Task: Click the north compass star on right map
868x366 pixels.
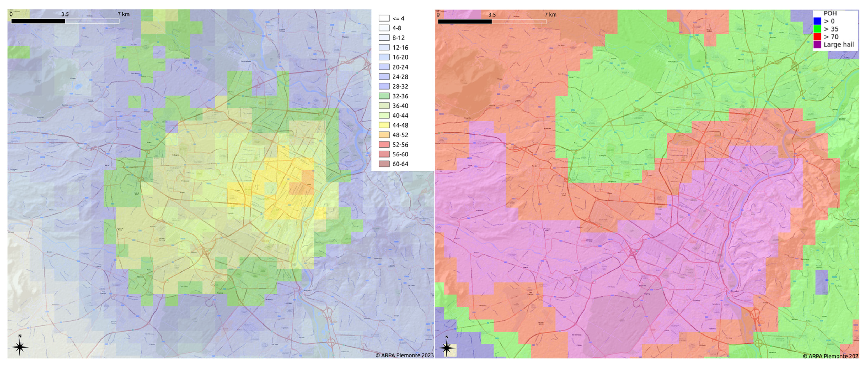Action: click(447, 347)
